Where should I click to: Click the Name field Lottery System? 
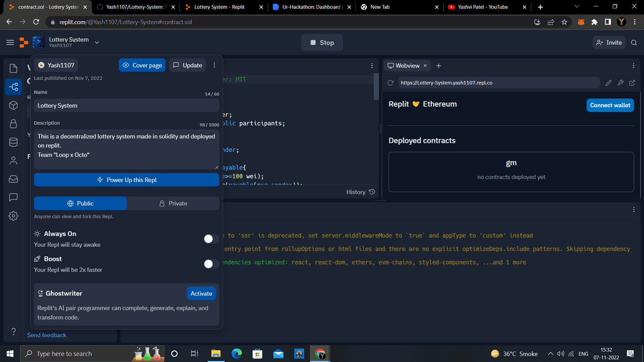[127, 105]
